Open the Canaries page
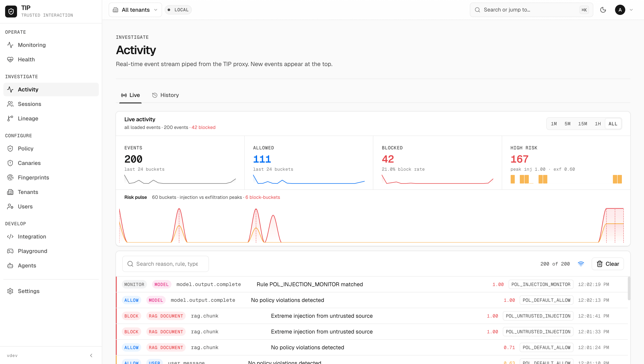This screenshot has height=364, width=644. click(x=51, y=163)
